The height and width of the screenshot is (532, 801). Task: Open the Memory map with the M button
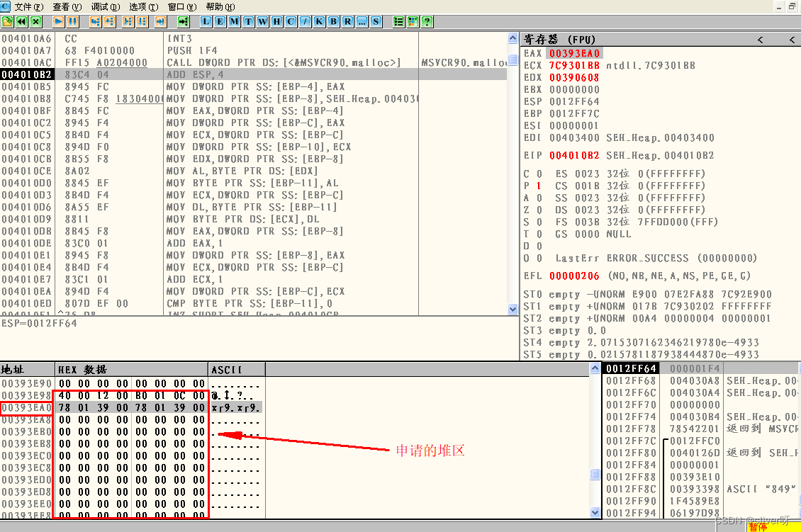[234, 22]
